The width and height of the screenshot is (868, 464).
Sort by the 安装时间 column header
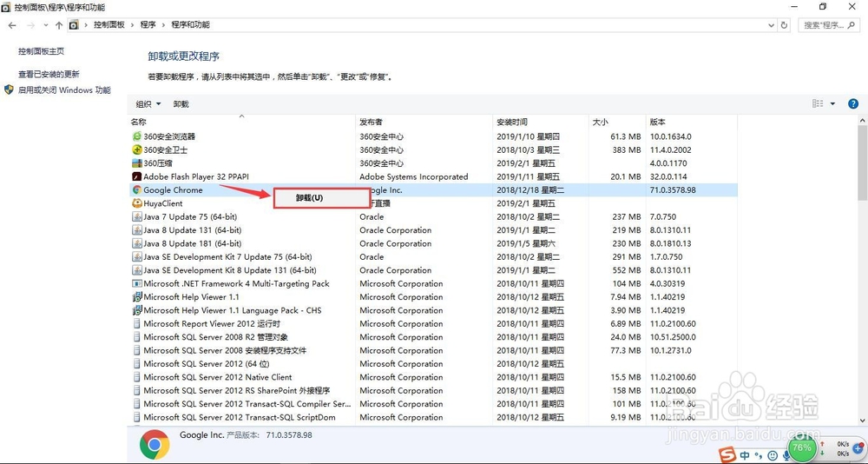pos(540,122)
